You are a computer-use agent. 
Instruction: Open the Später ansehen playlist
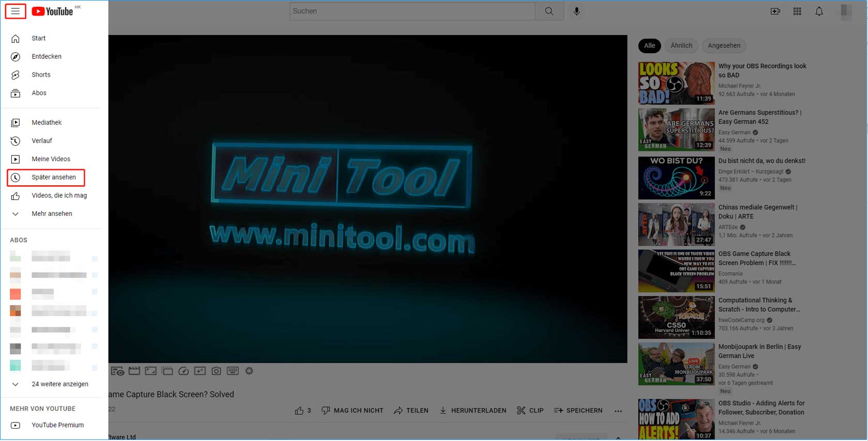pyautogui.click(x=46, y=178)
